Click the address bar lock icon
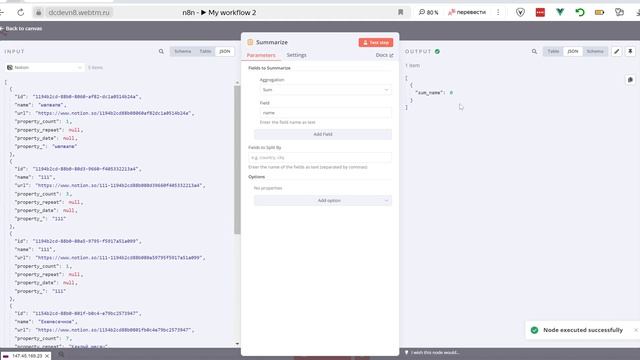The height and width of the screenshot is (360, 640). point(38,13)
